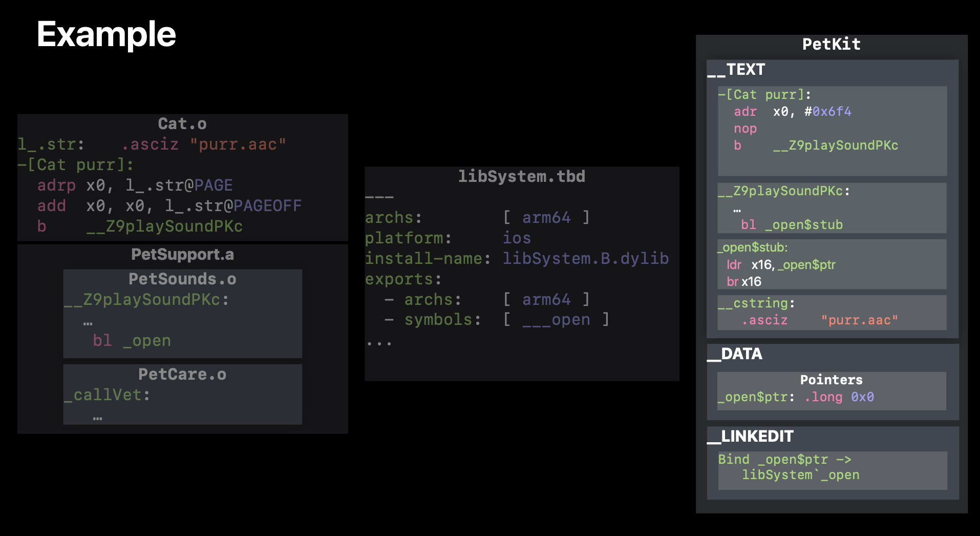Select the 'Cat.o' file heading
980x536 pixels.
[x=182, y=123]
